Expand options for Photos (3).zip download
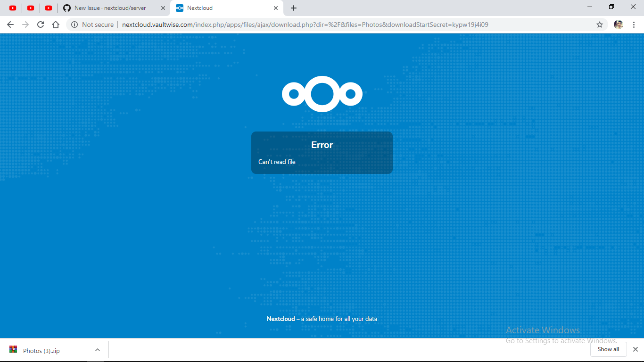Viewport: 644px width, 362px height. point(98,350)
